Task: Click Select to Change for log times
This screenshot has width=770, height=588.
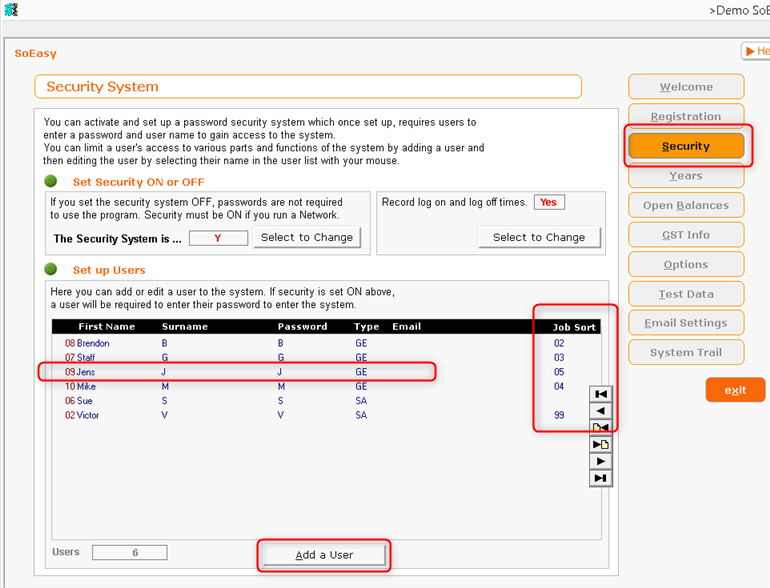Action: click(539, 237)
